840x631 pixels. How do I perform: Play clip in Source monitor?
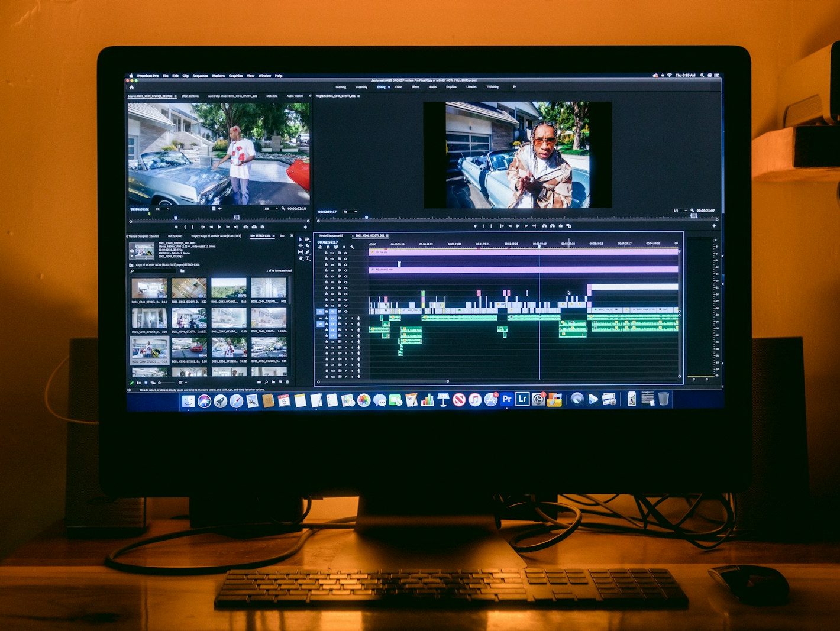(x=219, y=226)
